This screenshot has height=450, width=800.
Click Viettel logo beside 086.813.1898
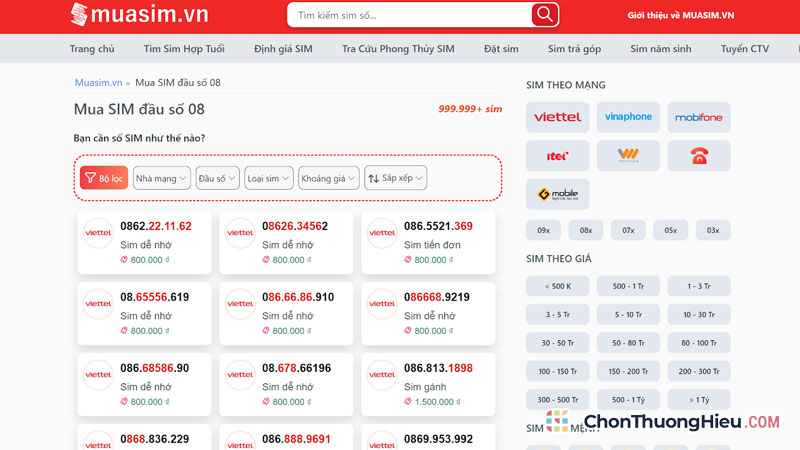pyautogui.click(x=382, y=375)
